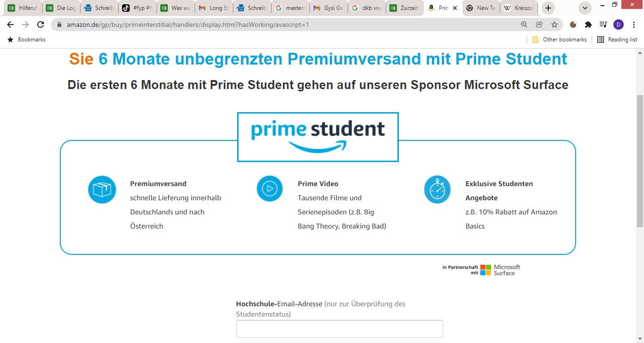The image size is (644, 343).
Task: Bookmark this page with the star icon
Action: (554, 24)
